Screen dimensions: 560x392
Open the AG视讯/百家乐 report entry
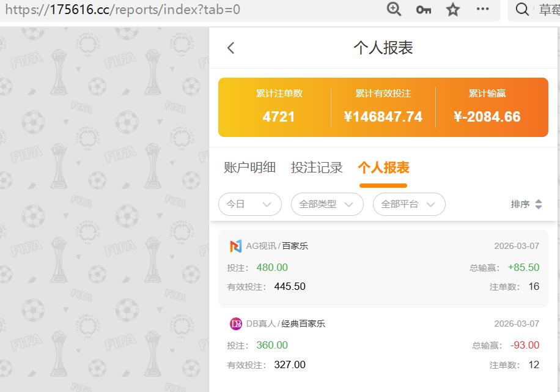point(383,266)
